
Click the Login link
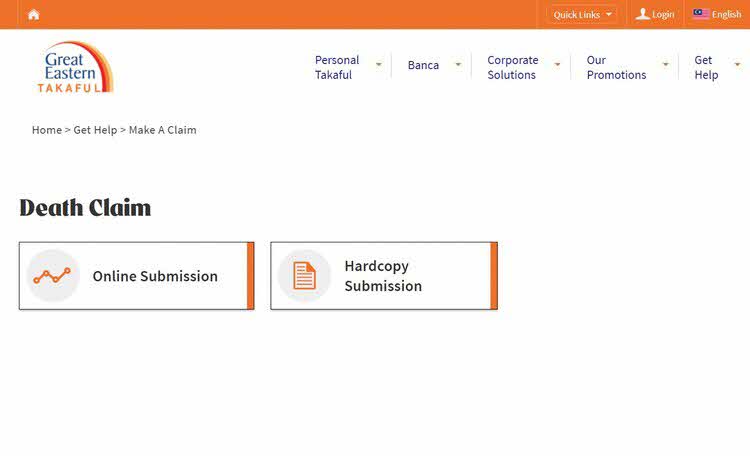[663, 15]
